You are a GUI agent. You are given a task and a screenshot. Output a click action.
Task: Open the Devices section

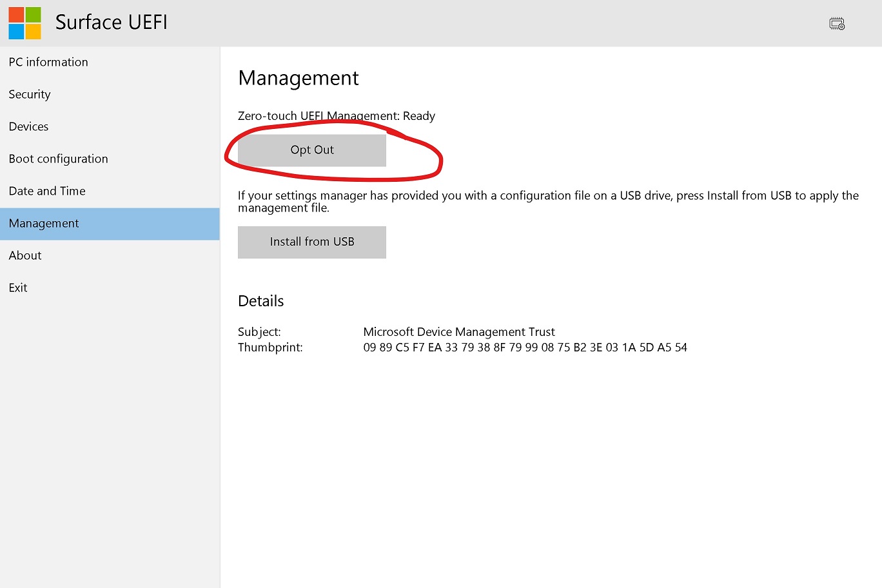click(110, 127)
